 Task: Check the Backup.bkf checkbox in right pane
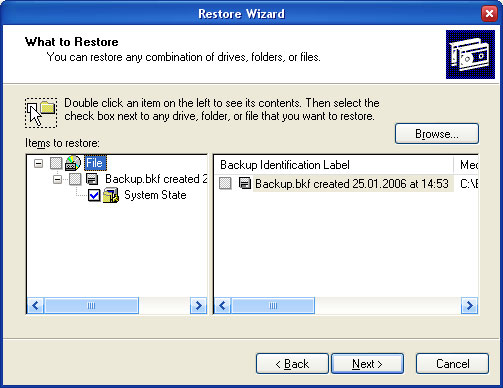225,183
